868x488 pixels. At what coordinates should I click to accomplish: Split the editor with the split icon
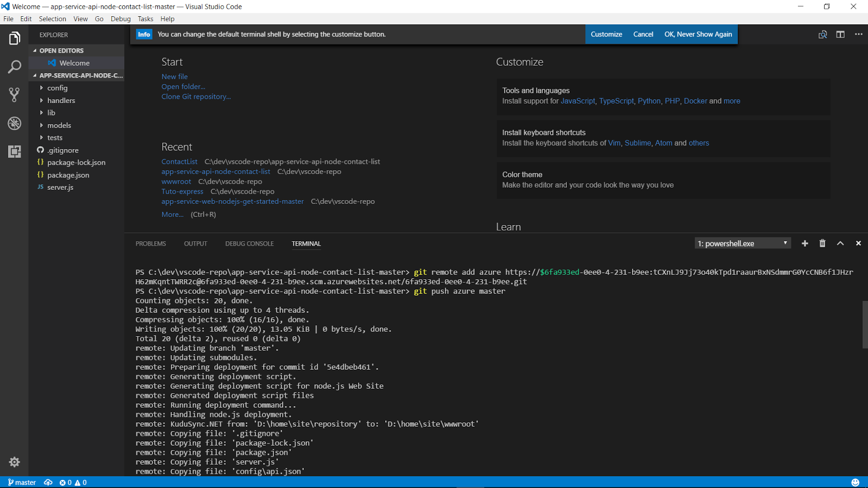[840, 34]
